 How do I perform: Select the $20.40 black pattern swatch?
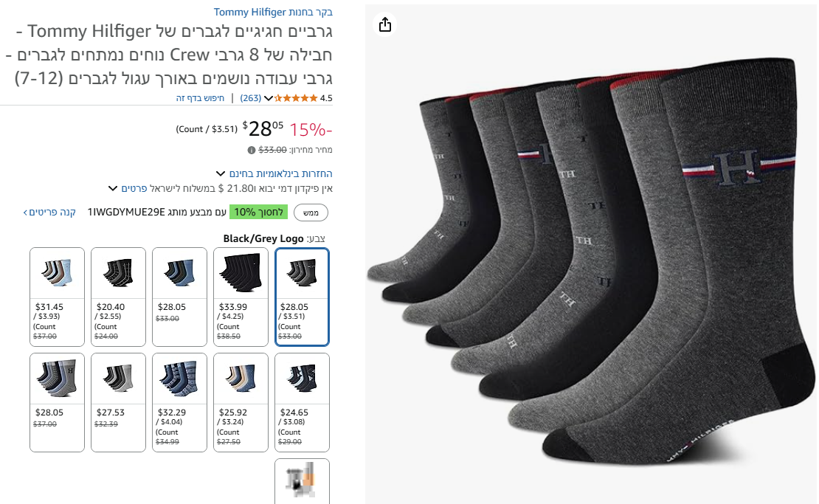click(x=118, y=297)
